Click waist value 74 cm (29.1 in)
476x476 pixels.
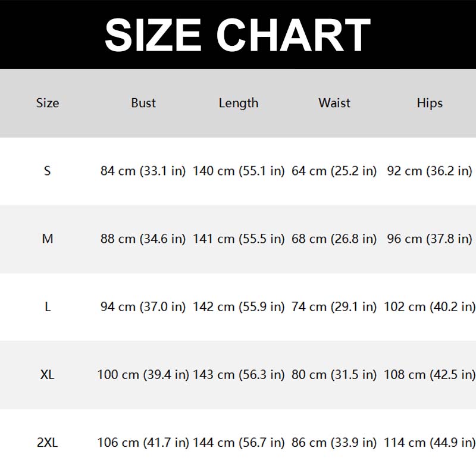coord(334,307)
